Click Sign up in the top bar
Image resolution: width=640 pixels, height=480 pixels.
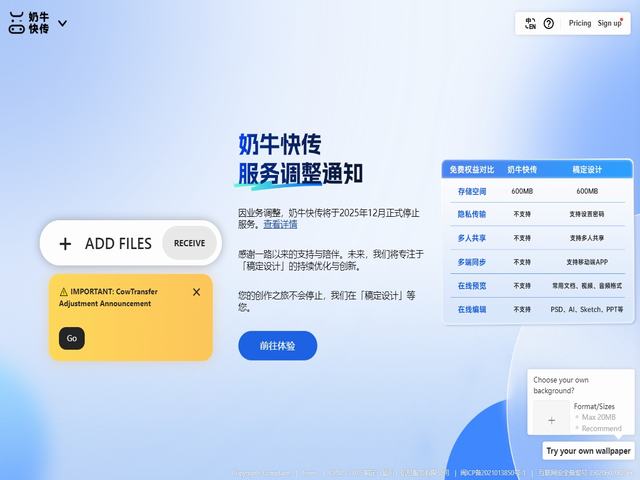pos(609,23)
